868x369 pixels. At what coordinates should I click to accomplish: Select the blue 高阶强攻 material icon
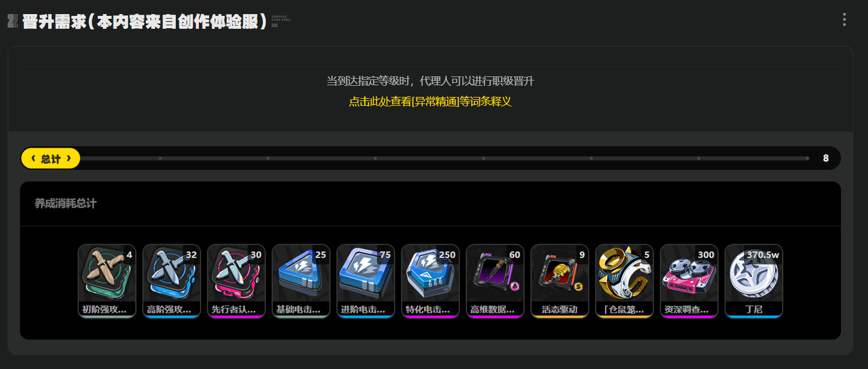pyautogui.click(x=172, y=281)
